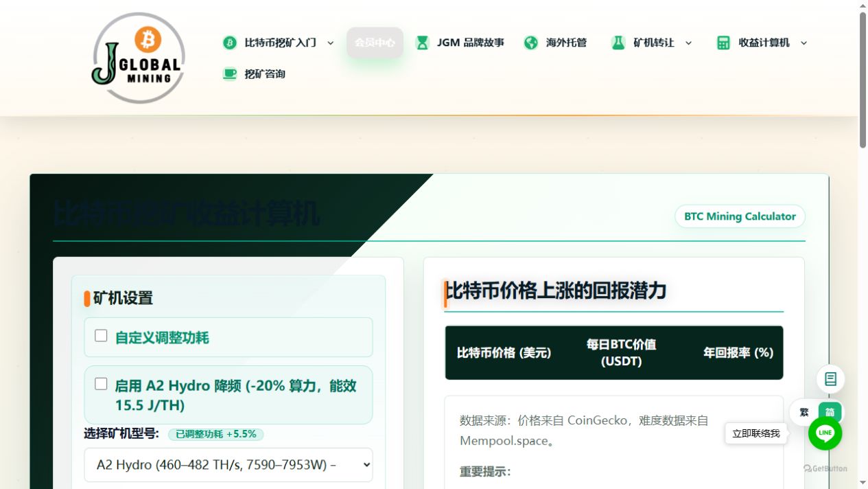Switch language to 繁 traditional Chinese

coord(804,412)
